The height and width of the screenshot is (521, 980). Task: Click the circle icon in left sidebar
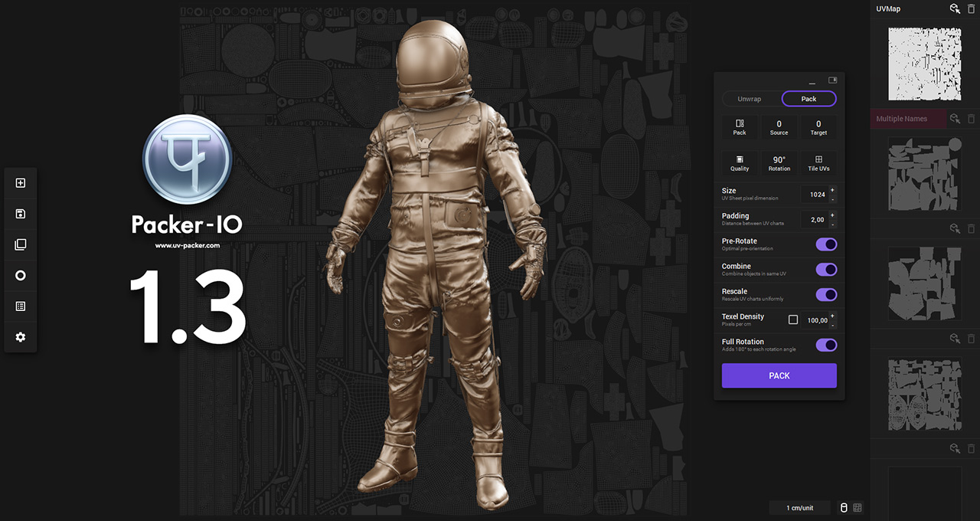point(21,275)
